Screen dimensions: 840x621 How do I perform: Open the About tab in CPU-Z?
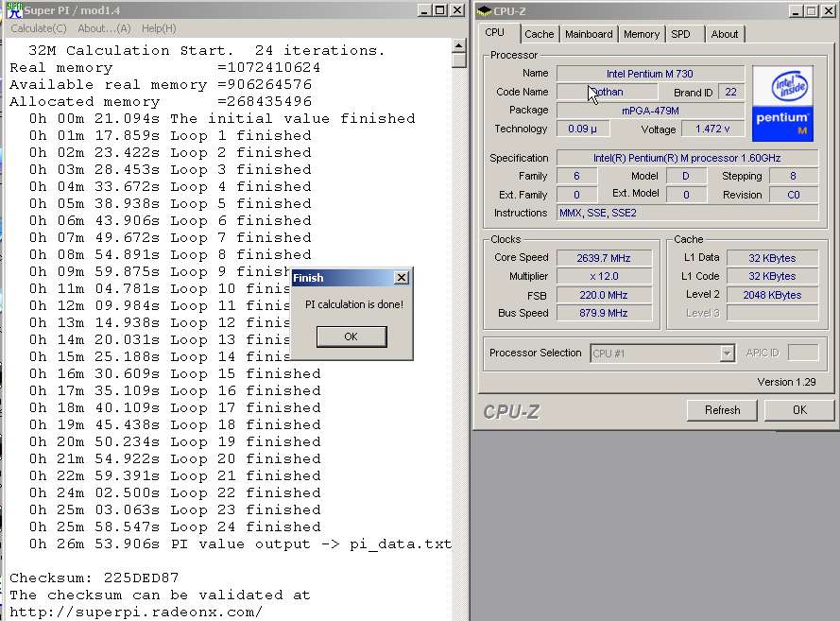[x=725, y=34]
